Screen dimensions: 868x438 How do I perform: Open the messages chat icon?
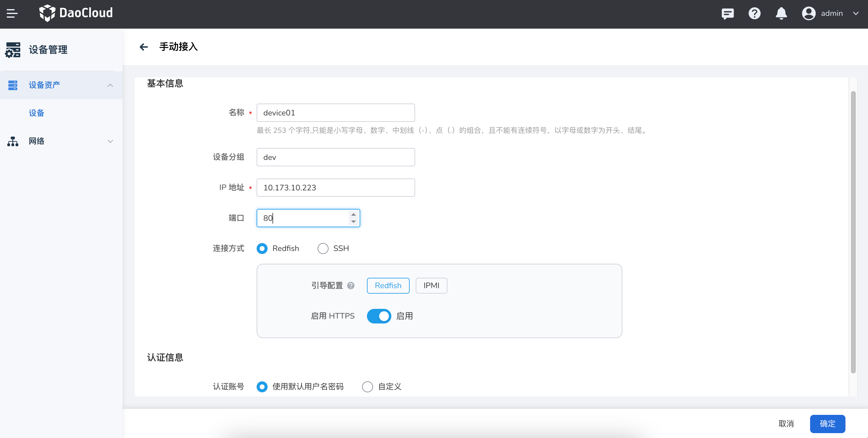(x=727, y=13)
